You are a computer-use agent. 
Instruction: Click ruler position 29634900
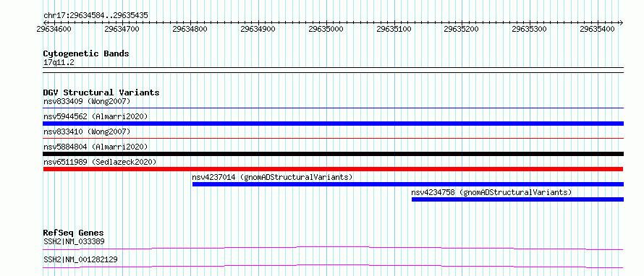[258, 29]
